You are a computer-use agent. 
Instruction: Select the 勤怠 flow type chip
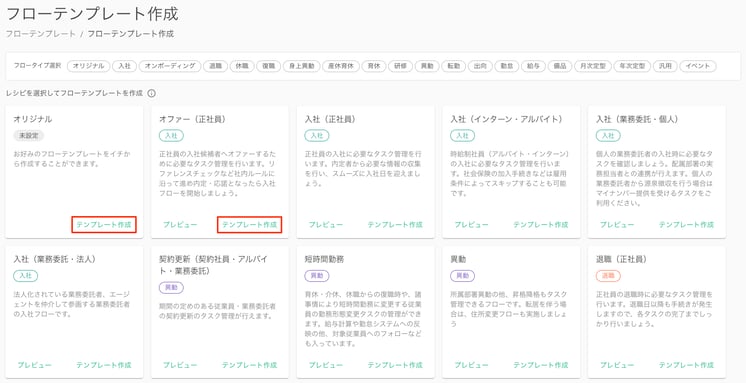tap(507, 66)
